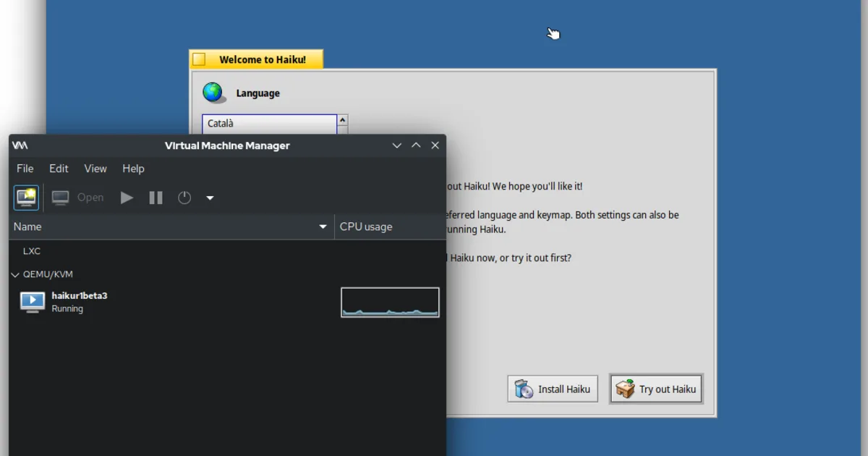Select Català in the language list
The image size is (868, 456).
pyautogui.click(x=269, y=124)
